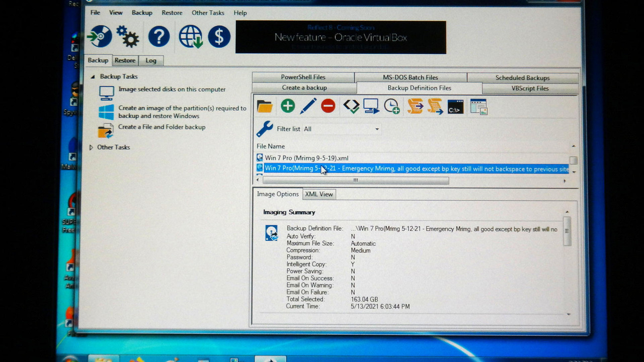644x362 pixels.
Task: Add a definition with the green plus icon
Action: (x=288, y=106)
